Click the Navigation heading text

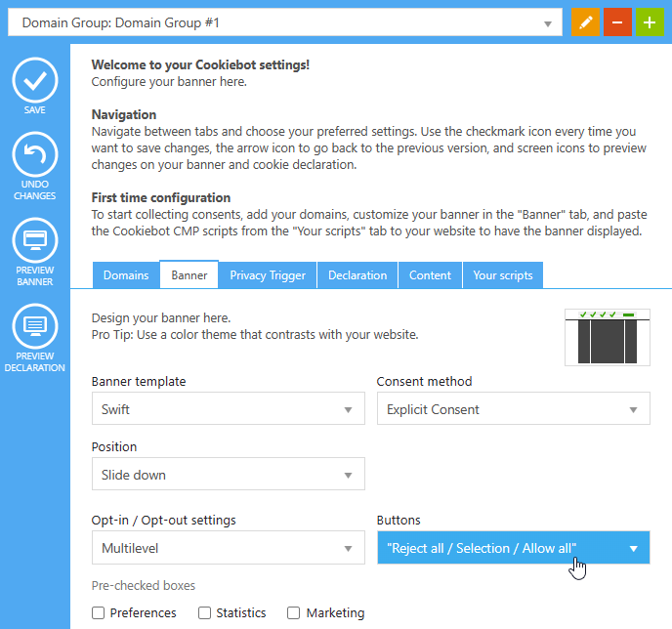[x=124, y=114]
